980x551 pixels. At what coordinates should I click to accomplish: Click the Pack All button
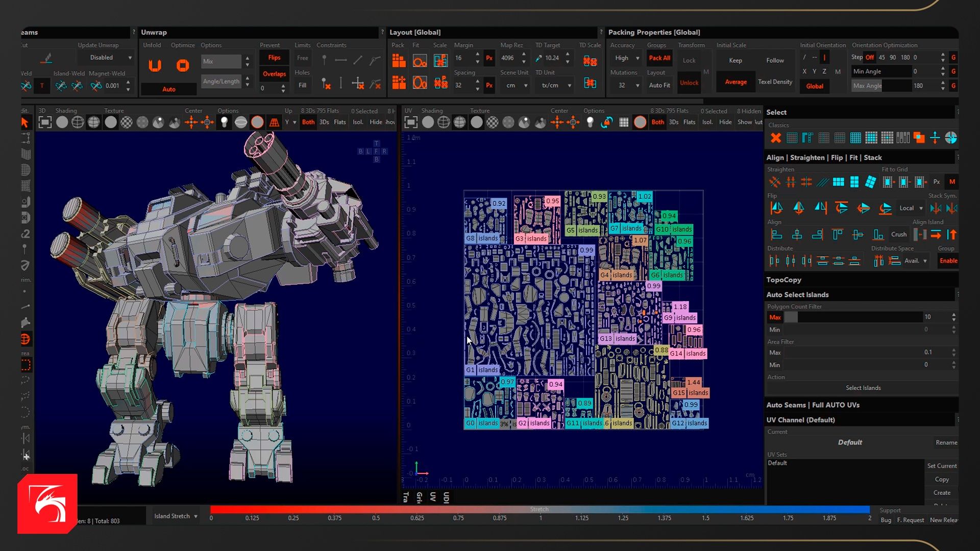659,58
